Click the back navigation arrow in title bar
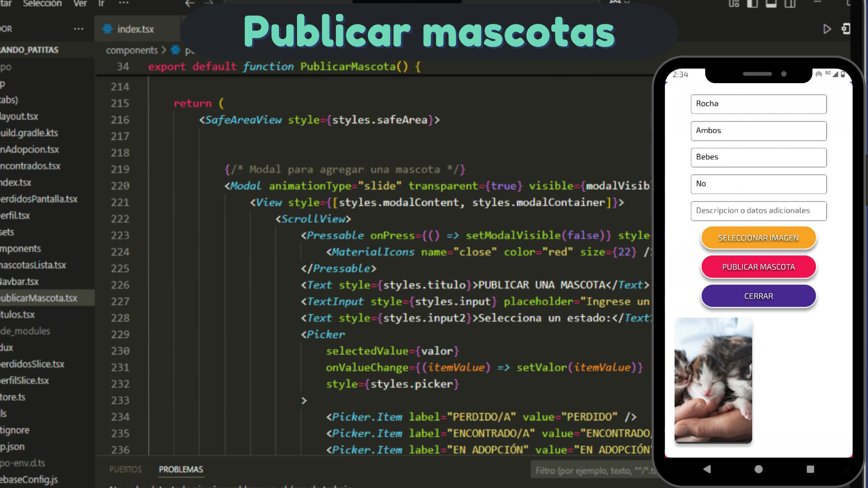Viewport: 868px width, 488px height. pyautogui.click(x=190, y=4)
